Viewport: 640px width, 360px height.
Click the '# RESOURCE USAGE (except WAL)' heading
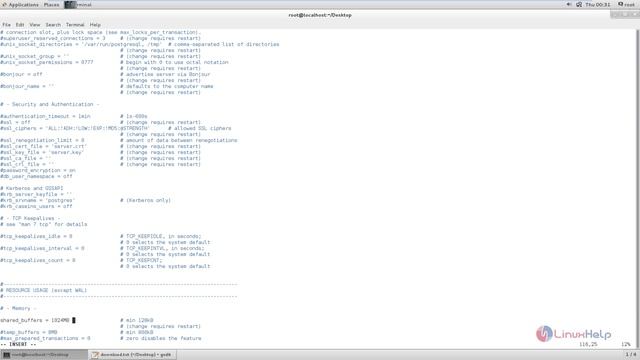coord(43,290)
